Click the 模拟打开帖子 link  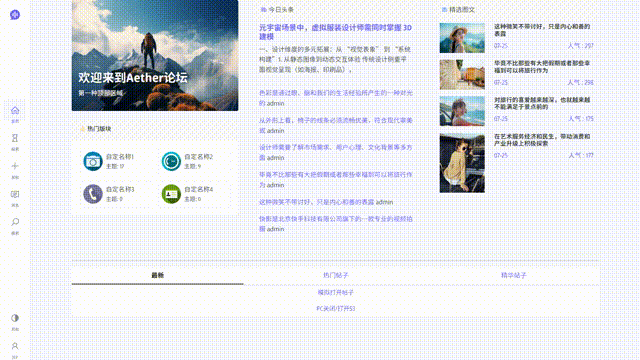[x=336, y=293]
